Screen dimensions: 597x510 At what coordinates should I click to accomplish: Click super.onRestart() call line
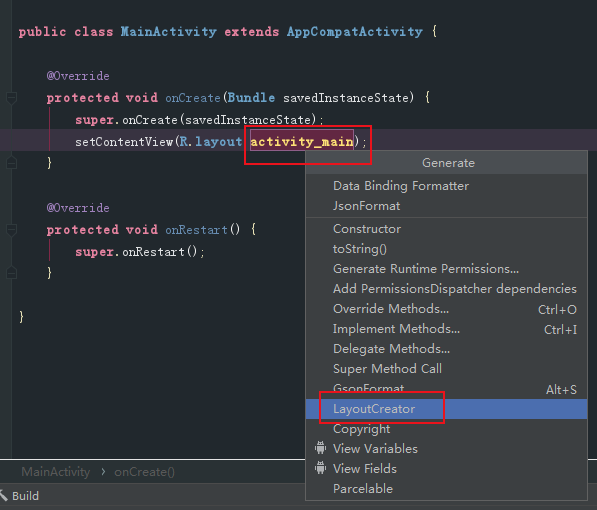point(140,252)
